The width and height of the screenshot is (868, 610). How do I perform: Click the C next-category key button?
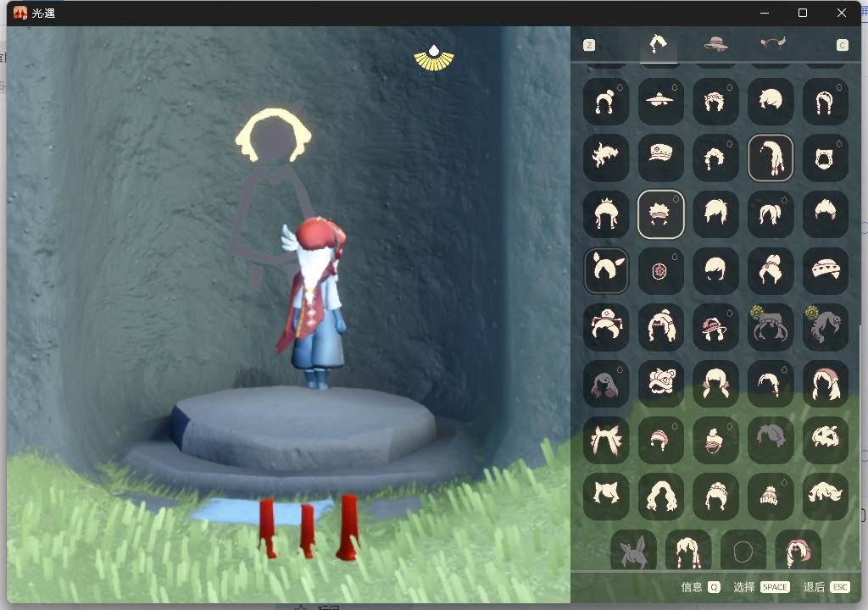(x=842, y=46)
